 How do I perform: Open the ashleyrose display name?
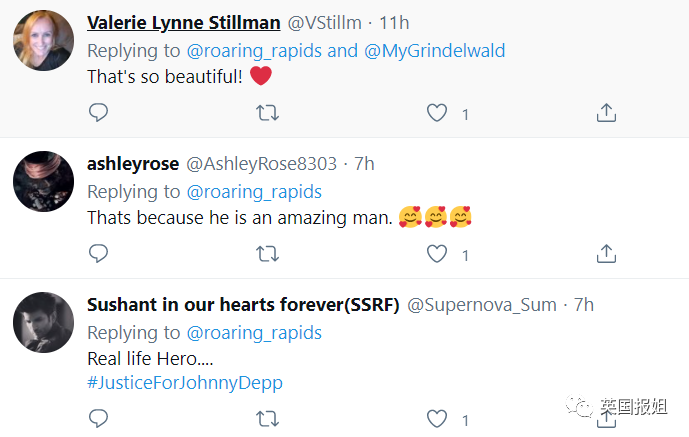click(x=133, y=164)
